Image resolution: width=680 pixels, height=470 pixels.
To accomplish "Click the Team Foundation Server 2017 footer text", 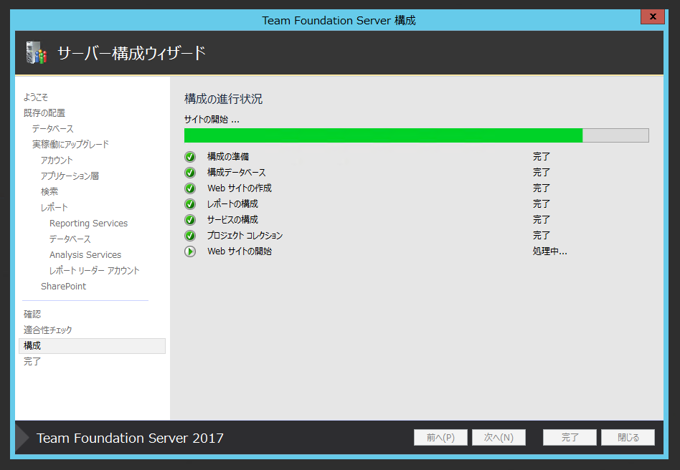I will (x=130, y=438).
